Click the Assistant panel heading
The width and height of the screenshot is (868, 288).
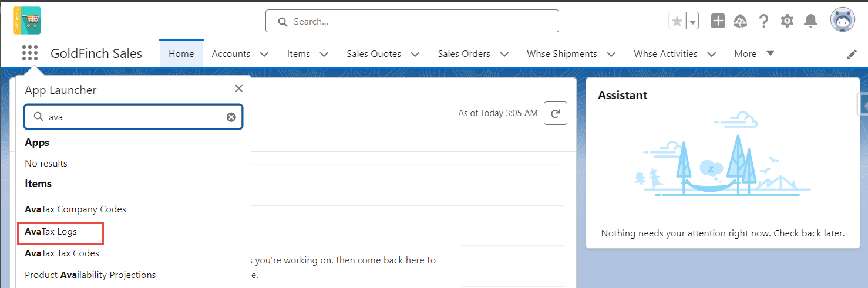tap(623, 95)
